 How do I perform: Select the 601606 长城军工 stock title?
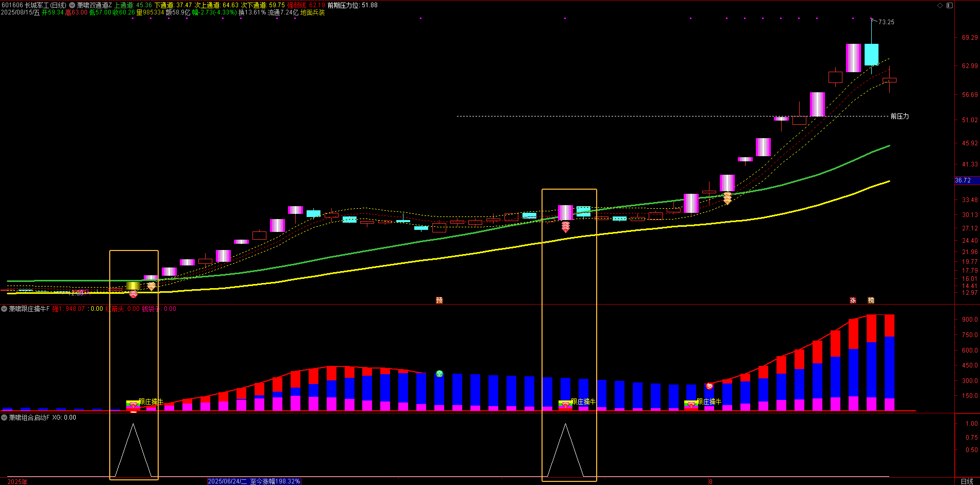pyautogui.click(x=33, y=5)
